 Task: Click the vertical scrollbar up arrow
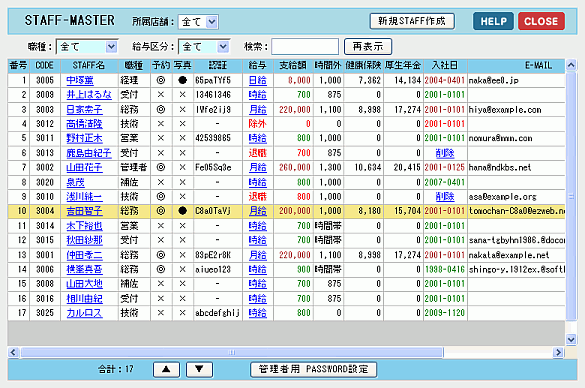coord(571,65)
